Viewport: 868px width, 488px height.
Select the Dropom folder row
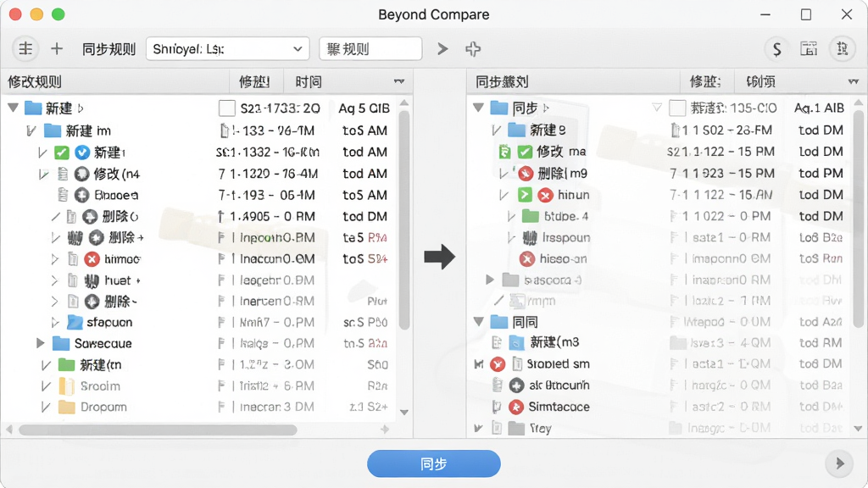199,408
